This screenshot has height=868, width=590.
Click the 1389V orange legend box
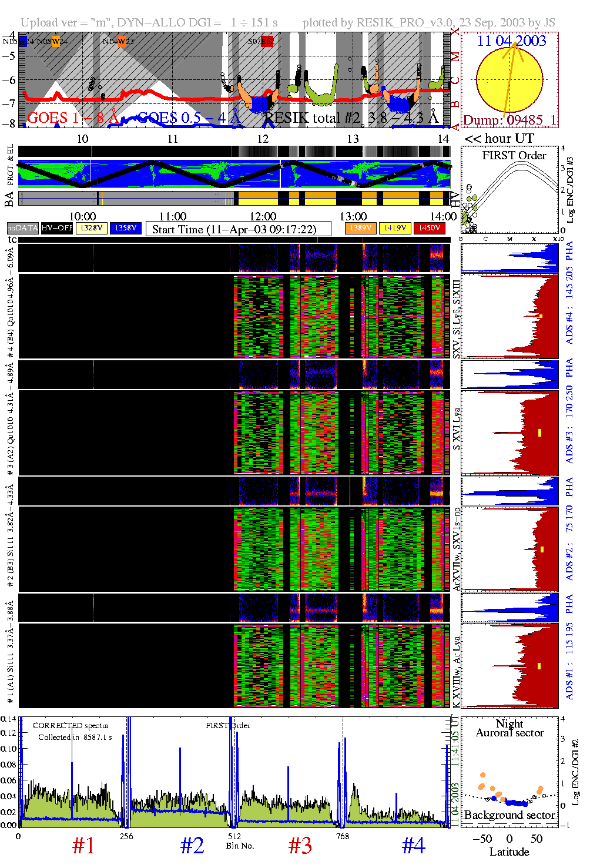click(360, 228)
